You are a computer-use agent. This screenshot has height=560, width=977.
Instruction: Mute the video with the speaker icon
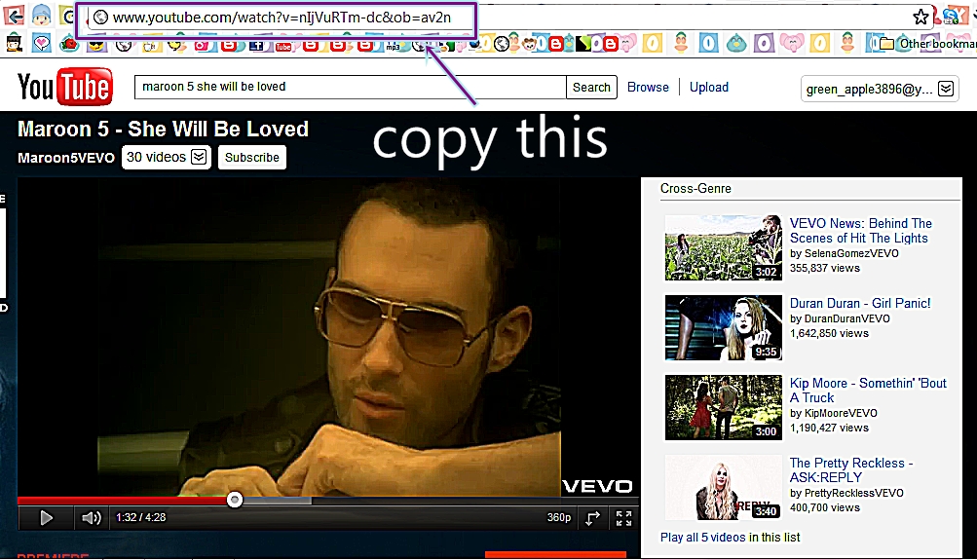pyautogui.click(x=91, y=518)
